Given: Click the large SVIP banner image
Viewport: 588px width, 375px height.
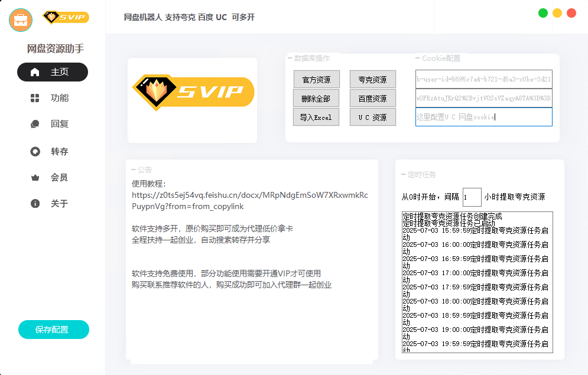Looking at the screenshot, I should (x=193, y=93).
